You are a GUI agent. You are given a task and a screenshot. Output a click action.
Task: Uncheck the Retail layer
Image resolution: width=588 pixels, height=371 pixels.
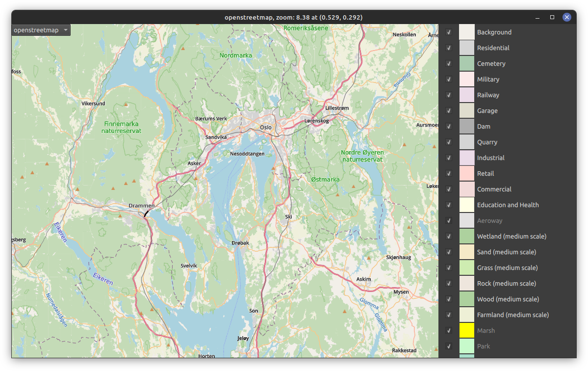(x=448, y=173)
